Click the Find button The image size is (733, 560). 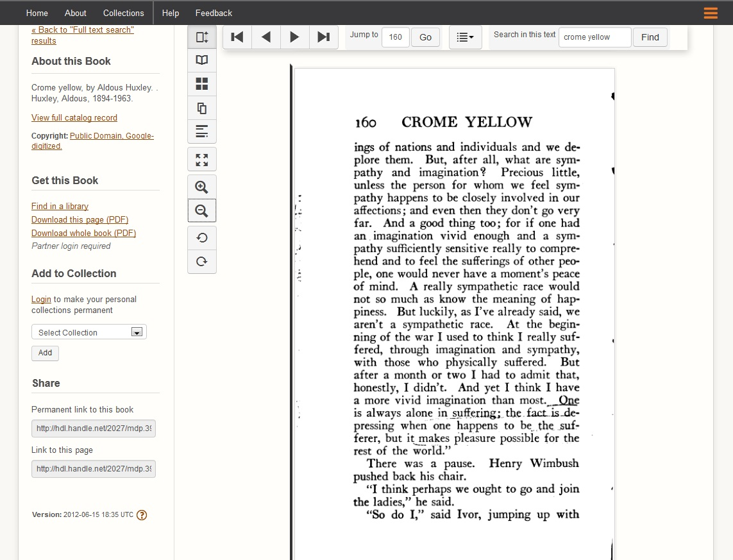click(x=650, y=37)
